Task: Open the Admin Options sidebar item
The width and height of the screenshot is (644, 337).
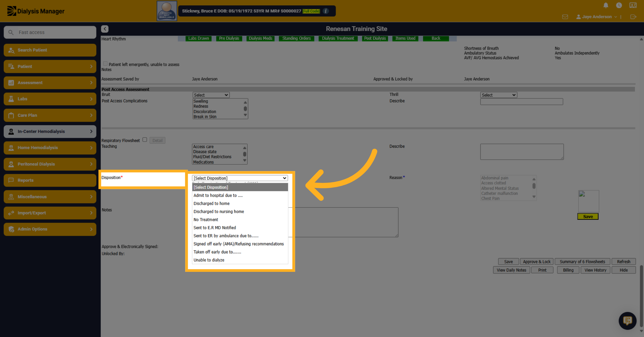Action: coord(50,229)
